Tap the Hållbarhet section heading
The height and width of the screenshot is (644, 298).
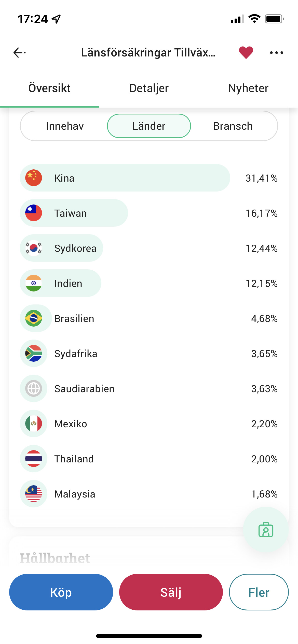click(x=55, y=558)
